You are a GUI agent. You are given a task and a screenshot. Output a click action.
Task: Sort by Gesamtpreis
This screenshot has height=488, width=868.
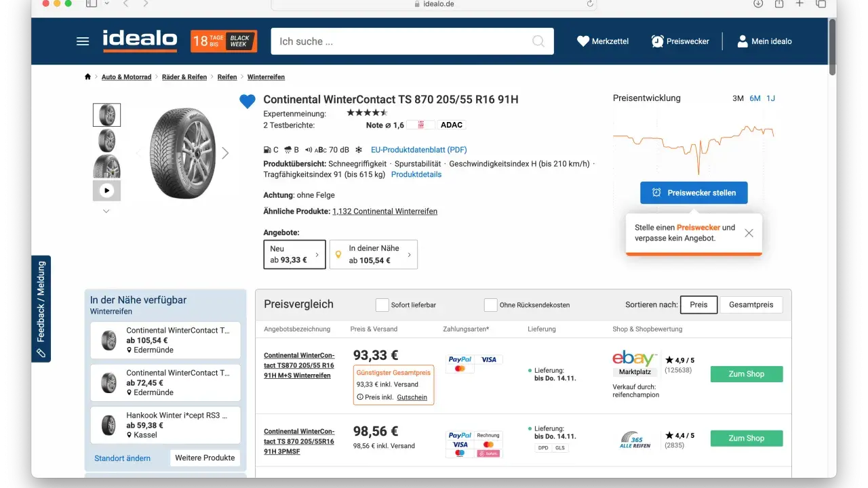[x=751, y=305]
